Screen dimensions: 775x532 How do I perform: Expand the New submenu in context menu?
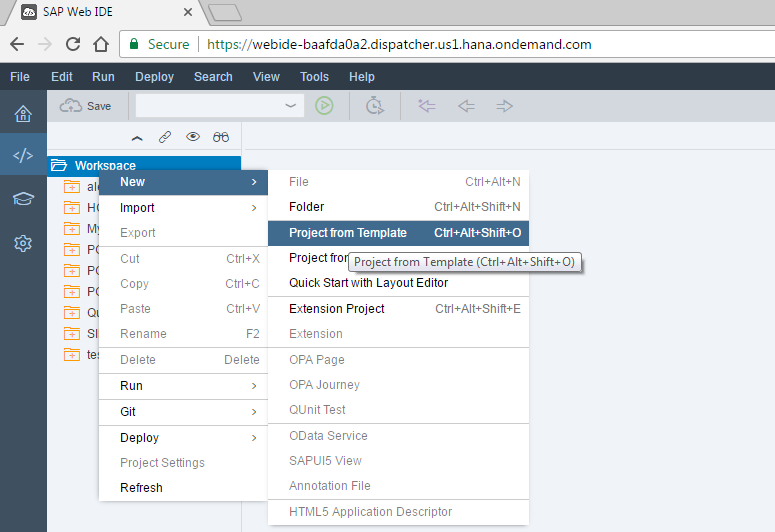click(183, 182)
